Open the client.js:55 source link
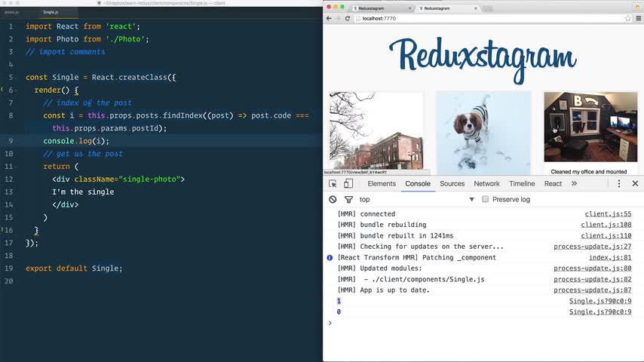 pos(608,214)
